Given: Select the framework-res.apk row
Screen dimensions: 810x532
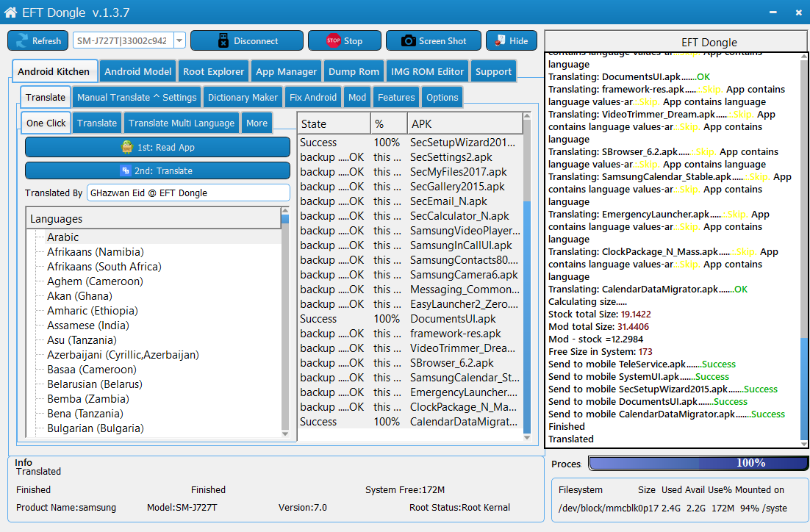Looking at the screenshot, I should (x=411, y=334).
